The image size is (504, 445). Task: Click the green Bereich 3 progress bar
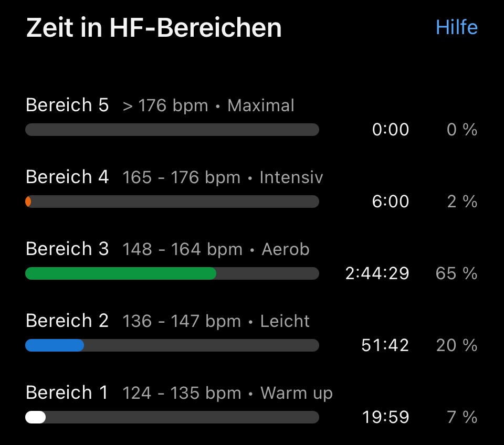coord(121,273)
